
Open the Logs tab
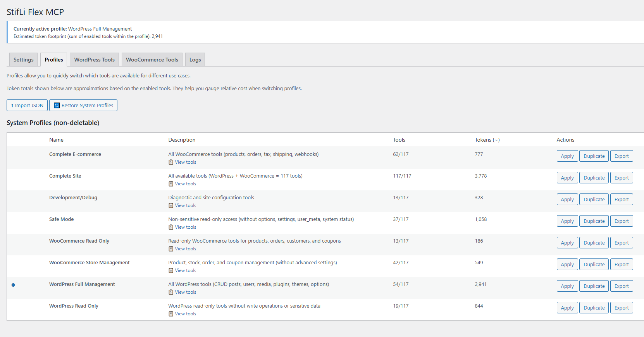click(195, 60)
